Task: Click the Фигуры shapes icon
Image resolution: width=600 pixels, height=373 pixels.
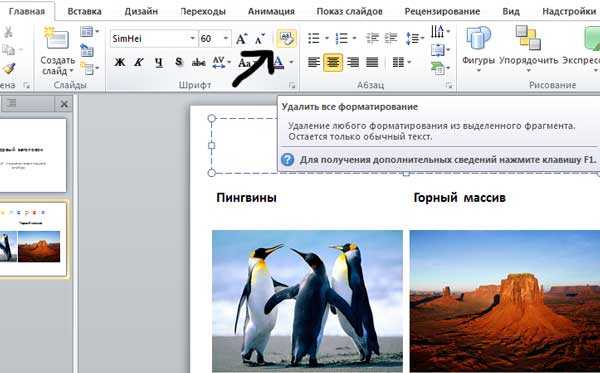Action: click(x=478, y=38)
